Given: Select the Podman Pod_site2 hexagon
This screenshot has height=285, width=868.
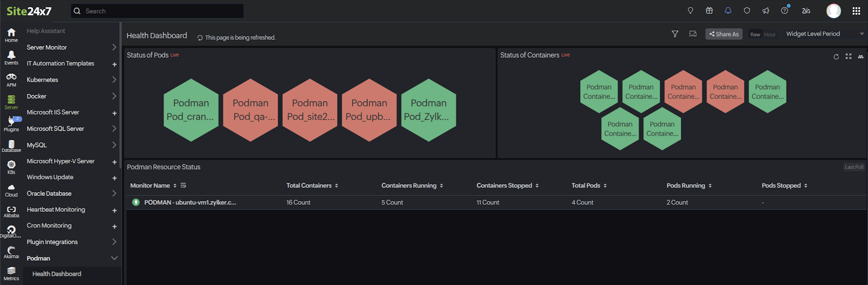Looking at the screenshot, I should [310, 110].
